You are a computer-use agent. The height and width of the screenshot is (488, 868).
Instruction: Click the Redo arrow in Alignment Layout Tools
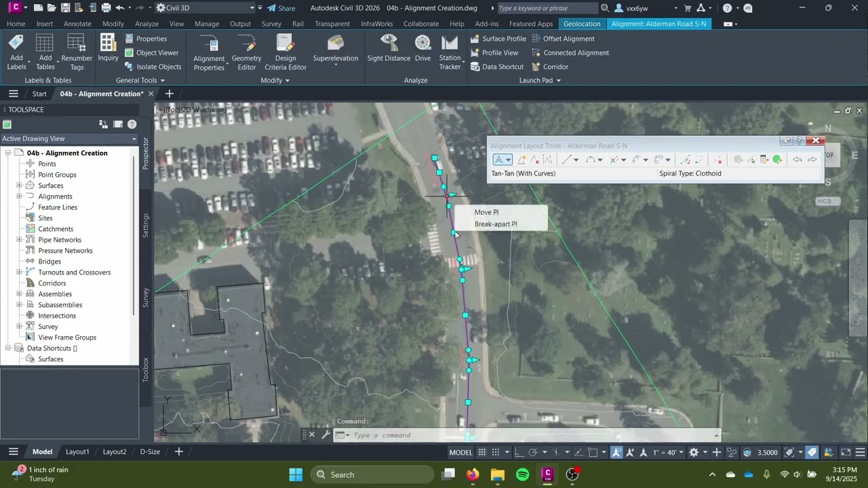(812, 160)
